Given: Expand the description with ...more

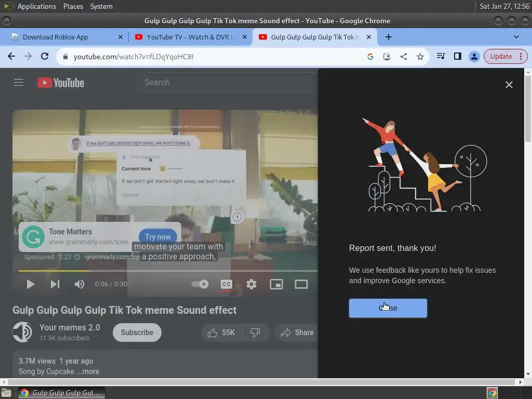Looking at the screenshot, I should coord(88,371).
